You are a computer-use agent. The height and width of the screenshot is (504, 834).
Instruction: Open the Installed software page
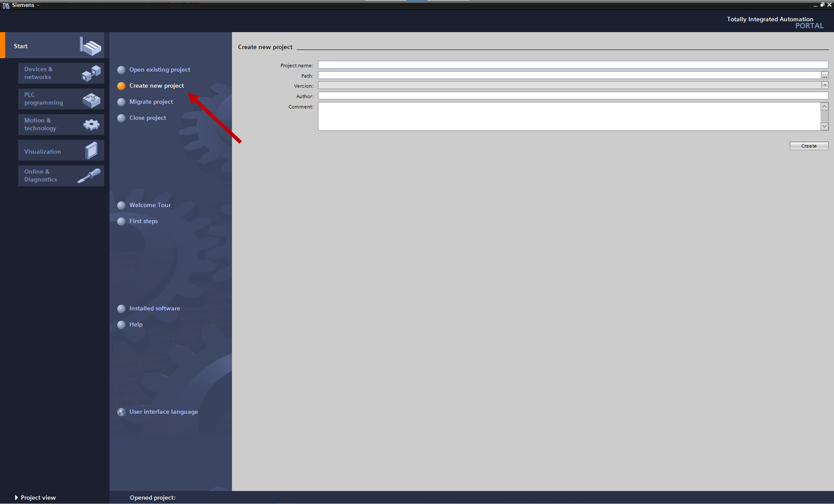[154, 308]
